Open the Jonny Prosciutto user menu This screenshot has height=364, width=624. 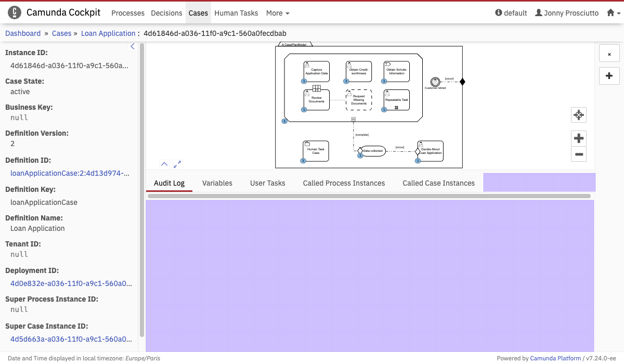(567, 13)
